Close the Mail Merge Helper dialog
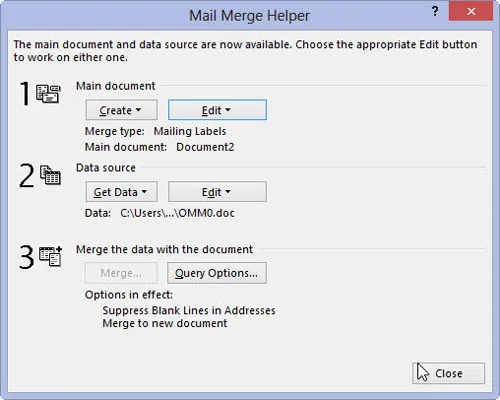 coord(448,373)
